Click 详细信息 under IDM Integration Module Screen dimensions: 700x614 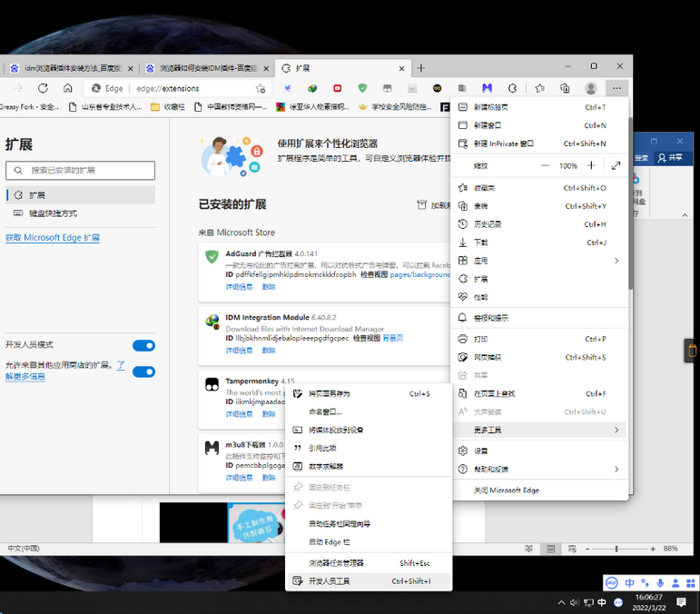click(239, 350)
